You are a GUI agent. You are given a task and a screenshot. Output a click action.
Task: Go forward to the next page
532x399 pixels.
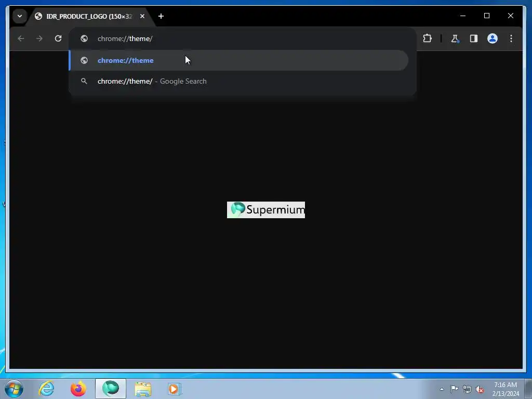tap(39, 38)
